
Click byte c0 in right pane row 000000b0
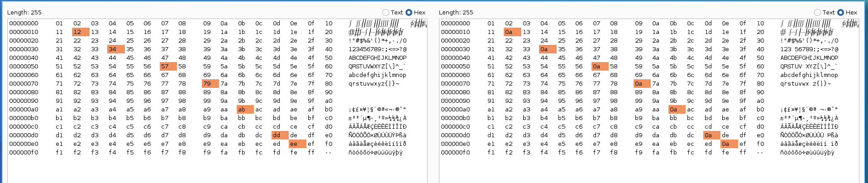[x=760, y=118]
